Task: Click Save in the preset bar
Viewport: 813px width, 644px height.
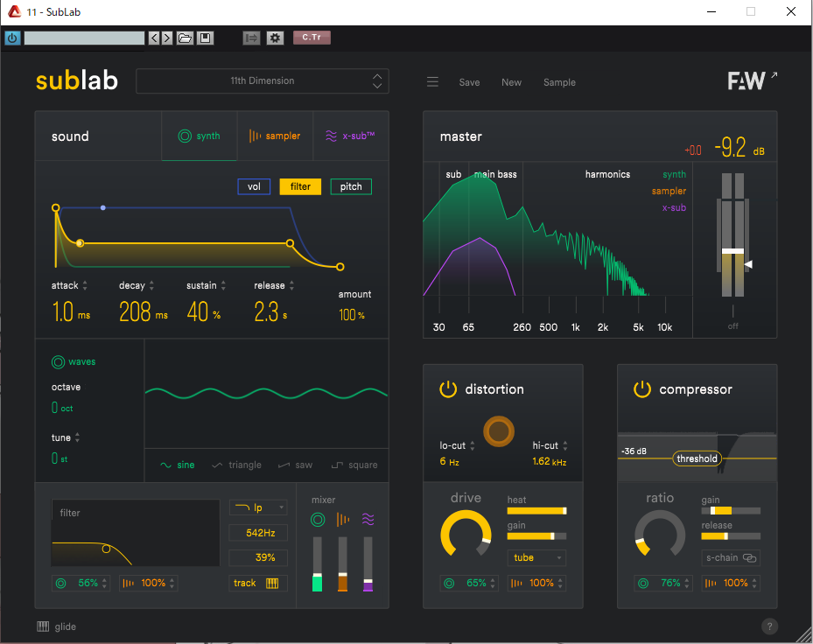Action: (x=469, y=82)
